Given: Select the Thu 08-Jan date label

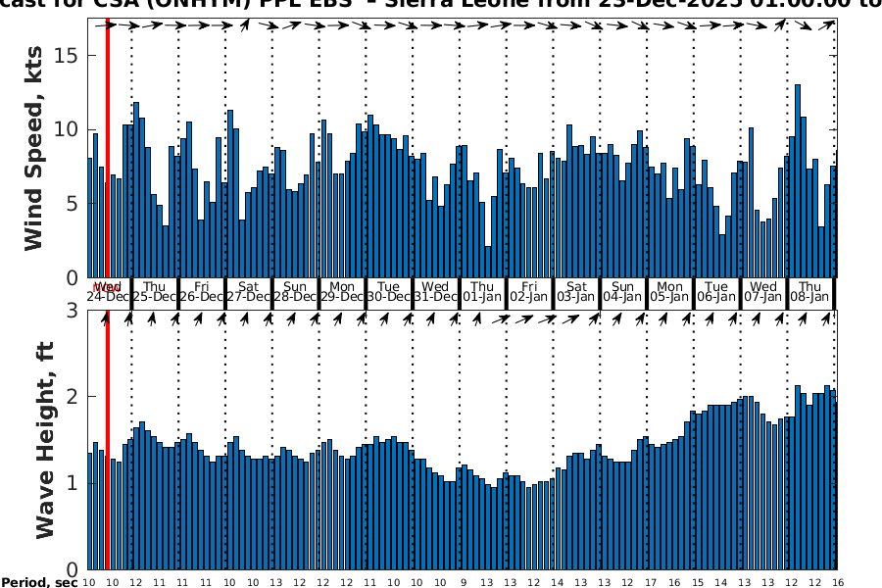Looking at the screenshot, I should [810, 291].
